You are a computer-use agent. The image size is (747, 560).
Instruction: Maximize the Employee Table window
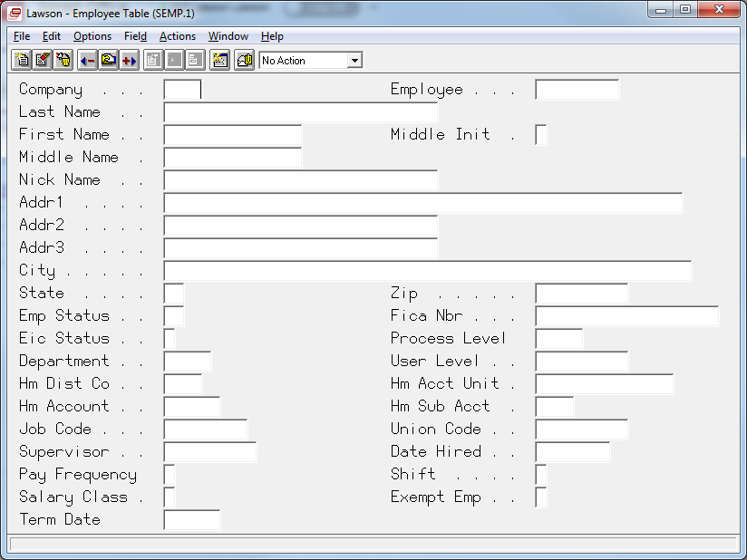tap(685, 10)
